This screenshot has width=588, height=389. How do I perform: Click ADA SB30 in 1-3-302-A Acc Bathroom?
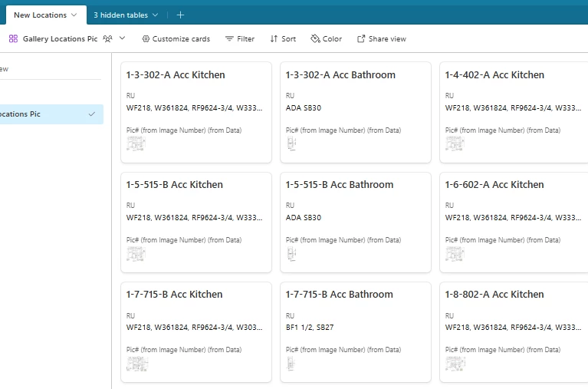click(304, 107)
